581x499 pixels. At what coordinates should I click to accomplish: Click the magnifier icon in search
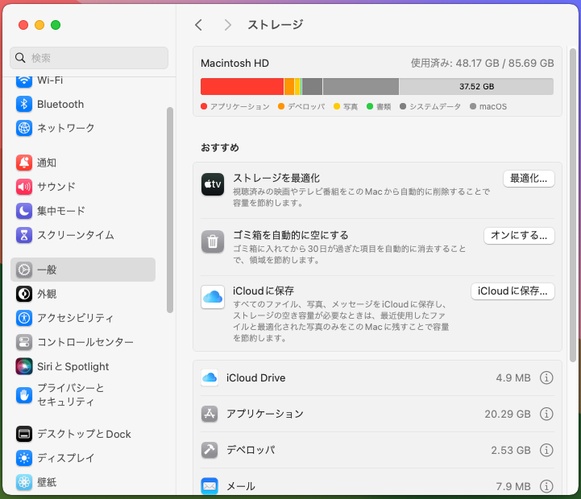[20, 58]
